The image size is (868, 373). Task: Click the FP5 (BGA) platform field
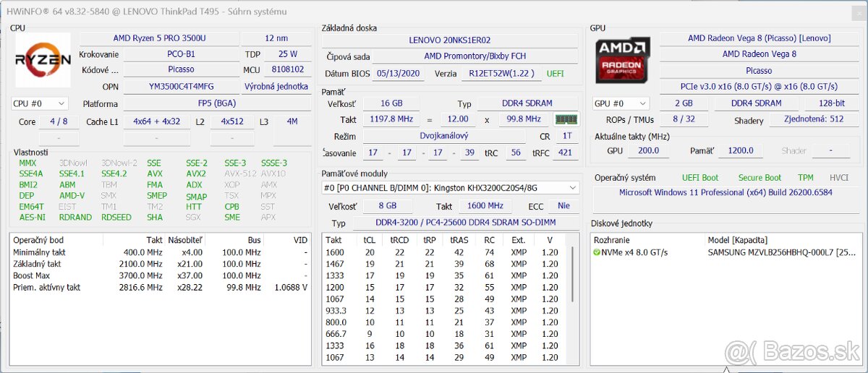point(217,103)
